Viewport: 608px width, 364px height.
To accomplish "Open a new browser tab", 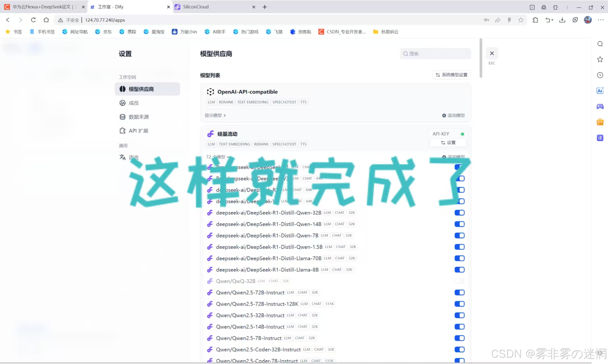I will pyautogui.click(x=265, y=7).
